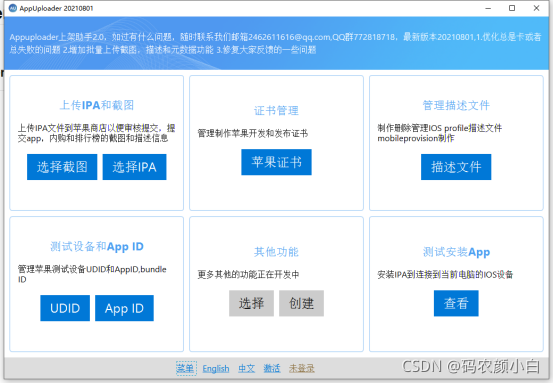This screenshot has height=383, width=554.
Task: Click the 证书管理 heading
Action: (x=276, y=111)
